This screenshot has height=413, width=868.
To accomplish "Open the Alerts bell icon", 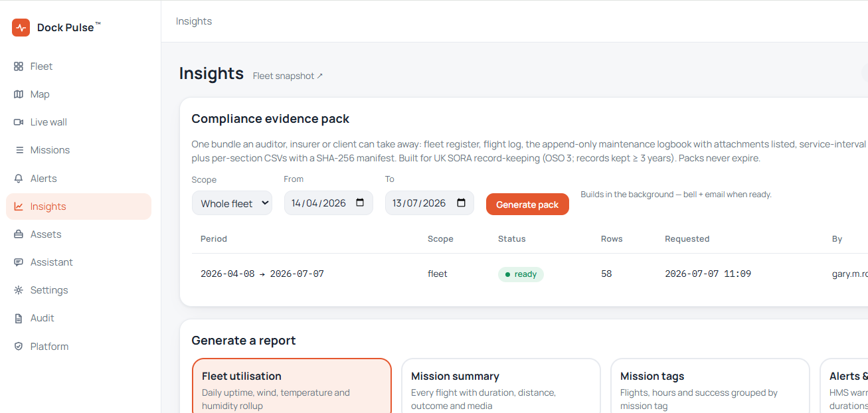I will pyautogui.click(x=19, y=179).
